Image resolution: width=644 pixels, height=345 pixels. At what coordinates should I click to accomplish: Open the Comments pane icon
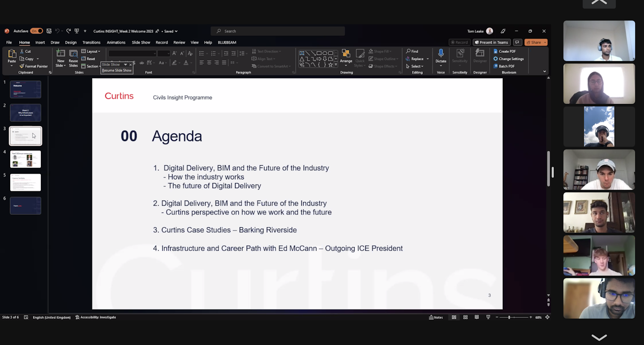point(517,42)
